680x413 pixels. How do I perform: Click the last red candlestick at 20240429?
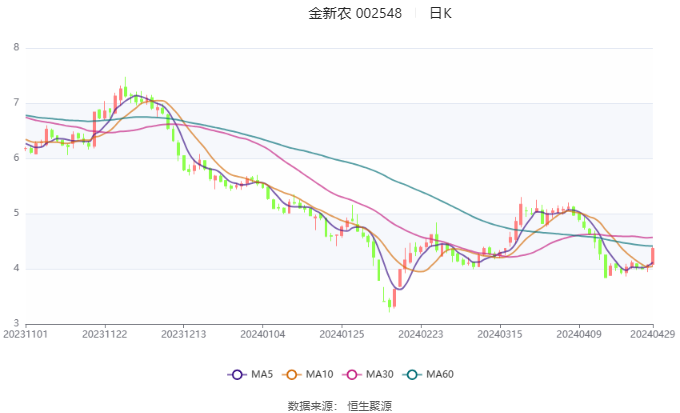pos(652,256)
